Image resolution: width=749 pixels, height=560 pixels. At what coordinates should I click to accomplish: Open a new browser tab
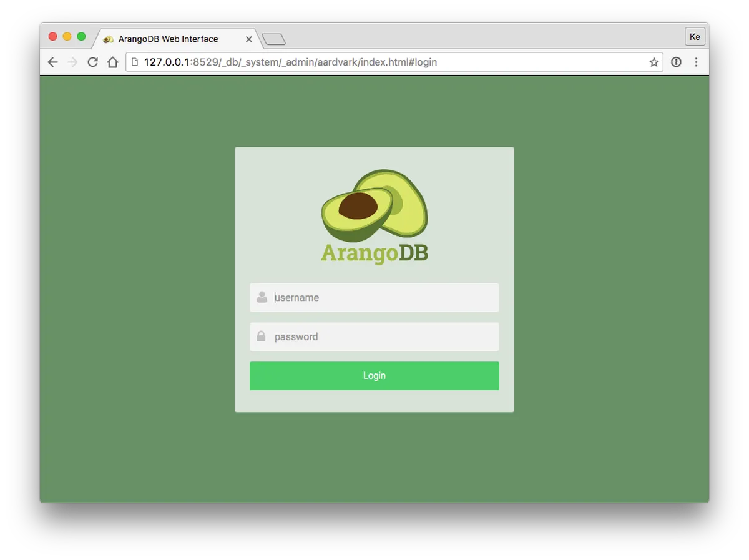pos(273,40)
